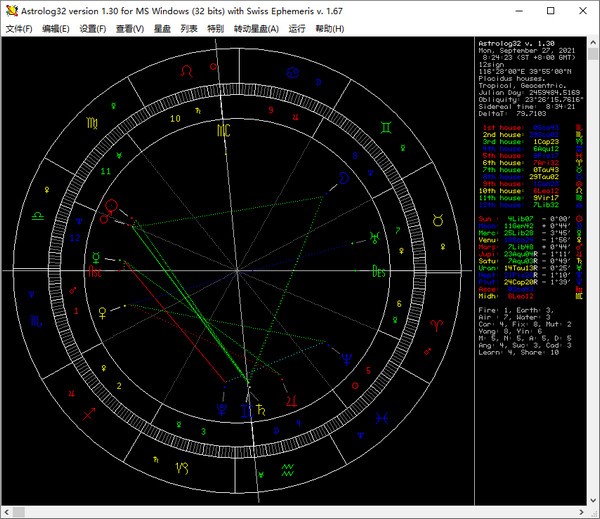The width and height of the screenshot is (600, 519).
Task: Click the large green Aquarius sign on zodiac ring
Action: point(288,470)
